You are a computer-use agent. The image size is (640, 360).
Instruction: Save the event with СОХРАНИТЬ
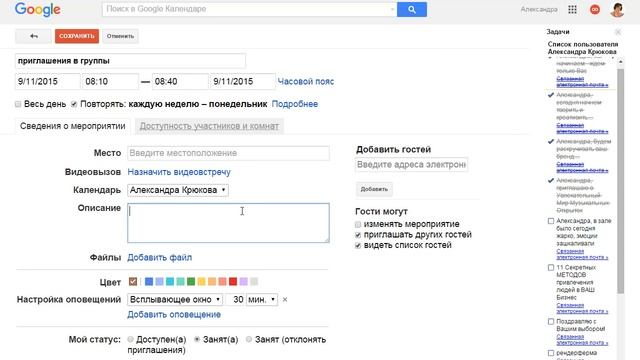tap(77, 36)
